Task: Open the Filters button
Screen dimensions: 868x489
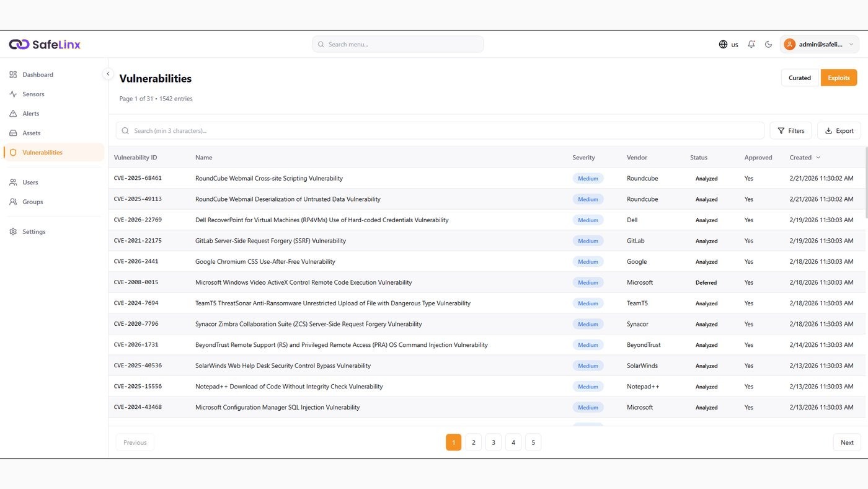Action: pos(790,130)
